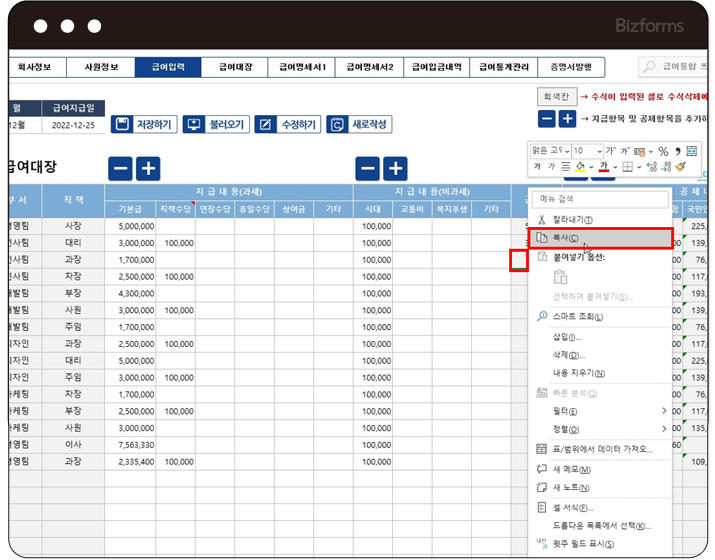Screen dimensions: 715x560
Task: Expand the font size dropdown
Action: tap(597, 151)
